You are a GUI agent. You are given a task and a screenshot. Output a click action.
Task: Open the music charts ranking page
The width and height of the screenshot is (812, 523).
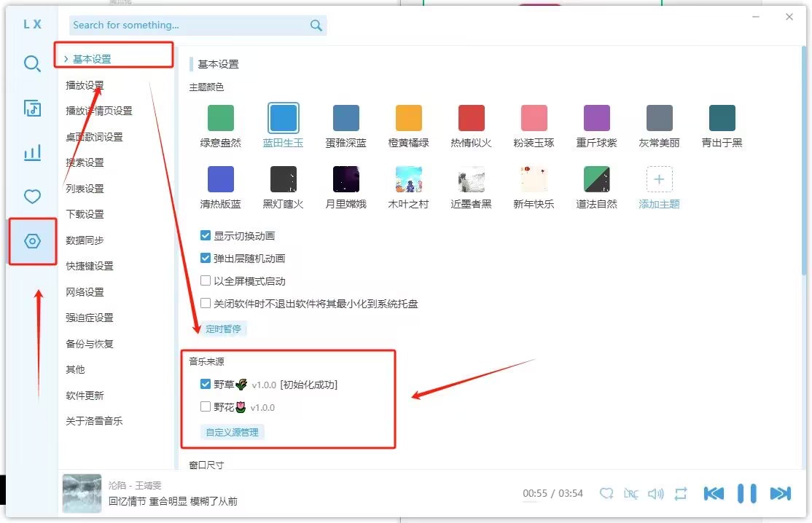[x=32, y=153]
